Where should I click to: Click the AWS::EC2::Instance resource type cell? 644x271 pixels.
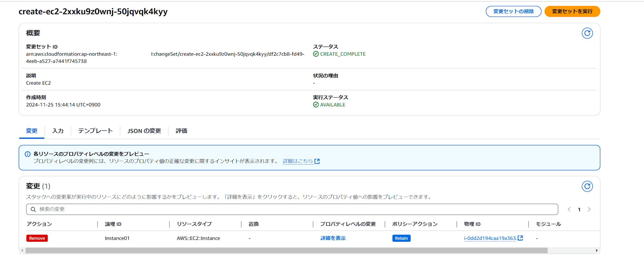[198, 238]
